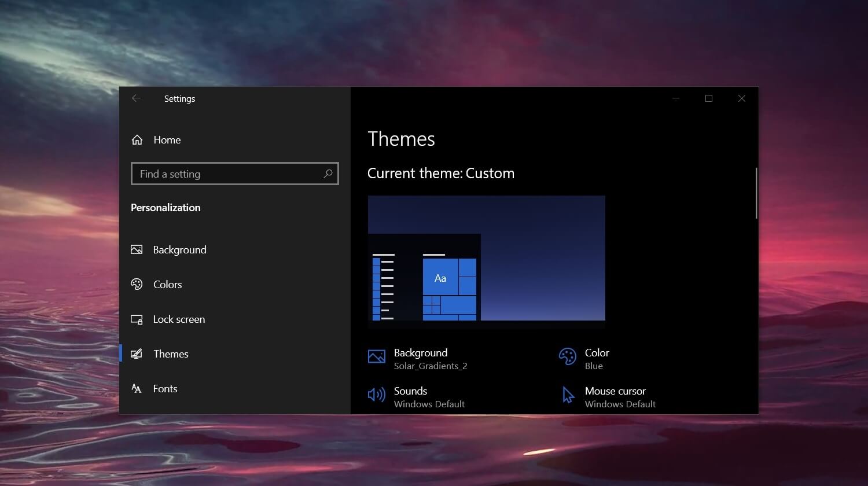
Task: Click the Background picture icon under the preview
Action: (x=377, y=357)
